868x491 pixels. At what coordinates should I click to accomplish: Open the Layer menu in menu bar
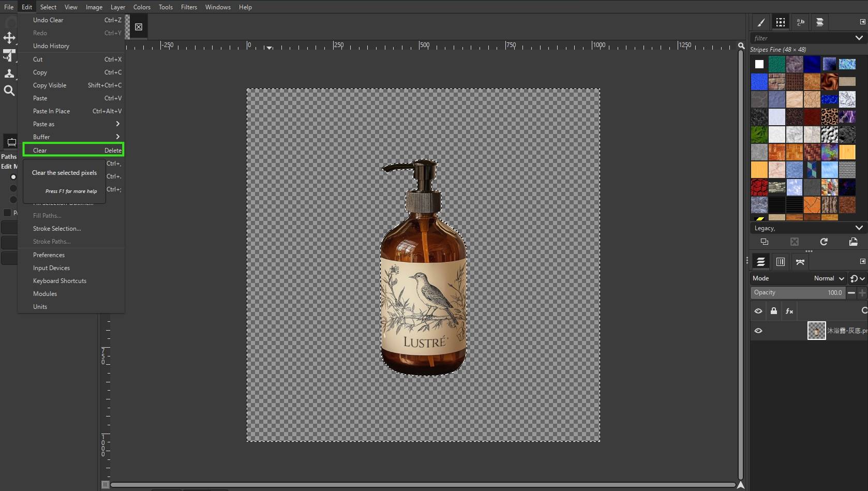point(117,7)
